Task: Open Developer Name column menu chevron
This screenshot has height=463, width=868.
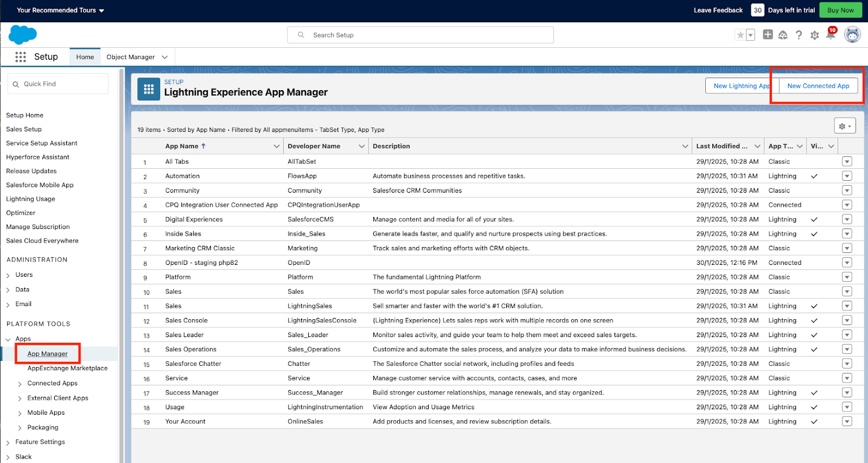Action: point(361,146)
